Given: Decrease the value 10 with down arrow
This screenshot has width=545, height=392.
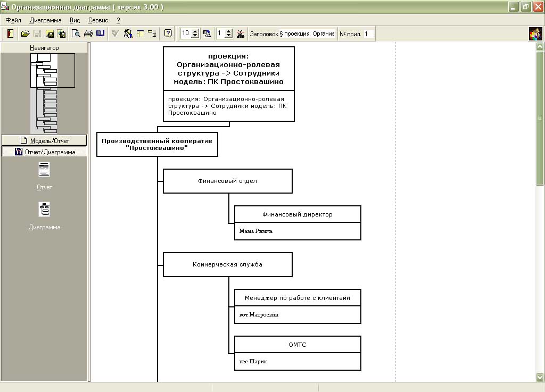Looking at the screenshot, I should [x=195, y=36].
